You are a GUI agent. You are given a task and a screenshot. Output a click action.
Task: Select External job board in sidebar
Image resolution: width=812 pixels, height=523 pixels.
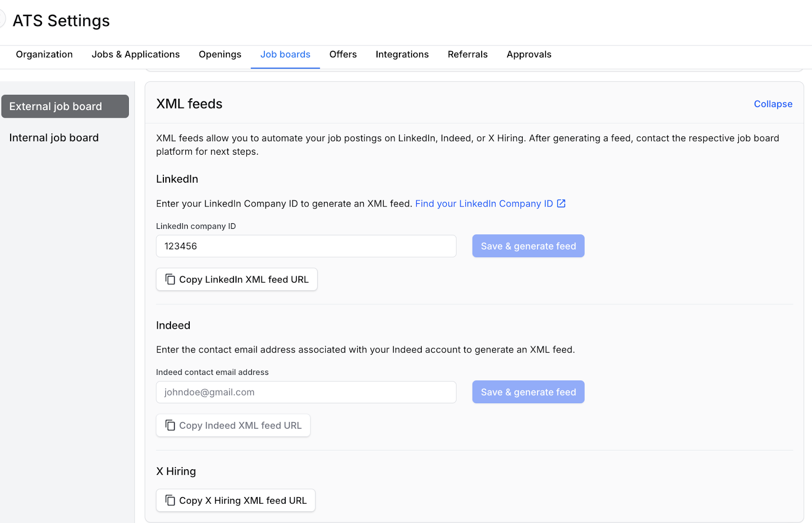pyautogui.click(x=65, y=107)
